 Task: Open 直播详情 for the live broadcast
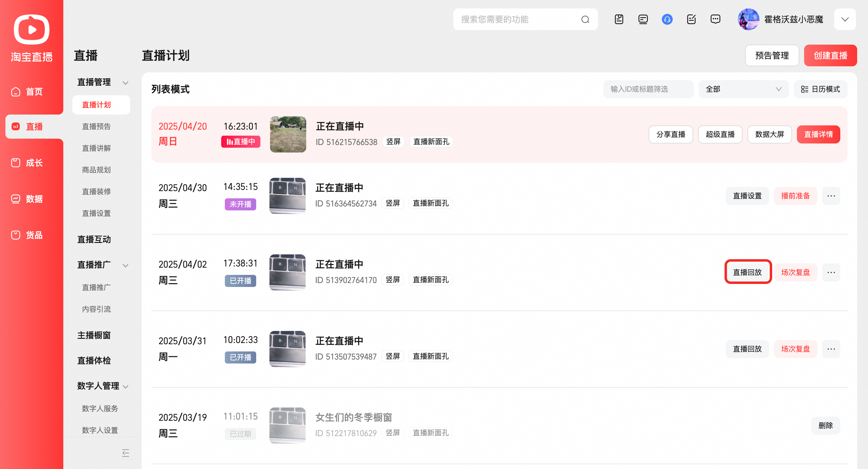coord(818,134)
